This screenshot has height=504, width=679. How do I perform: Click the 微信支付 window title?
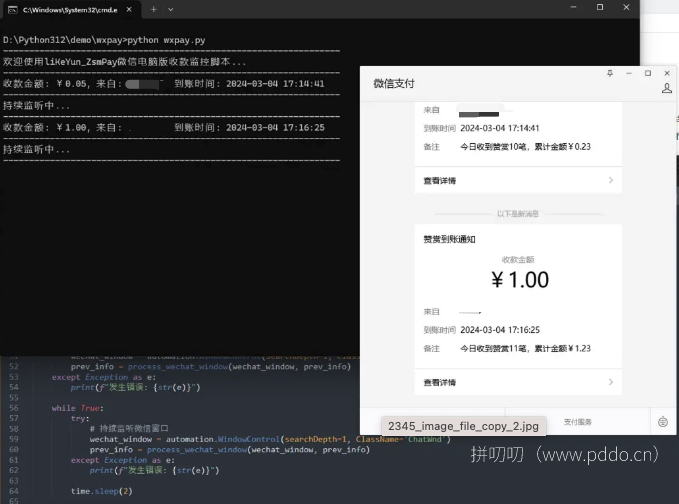[394, 84]
